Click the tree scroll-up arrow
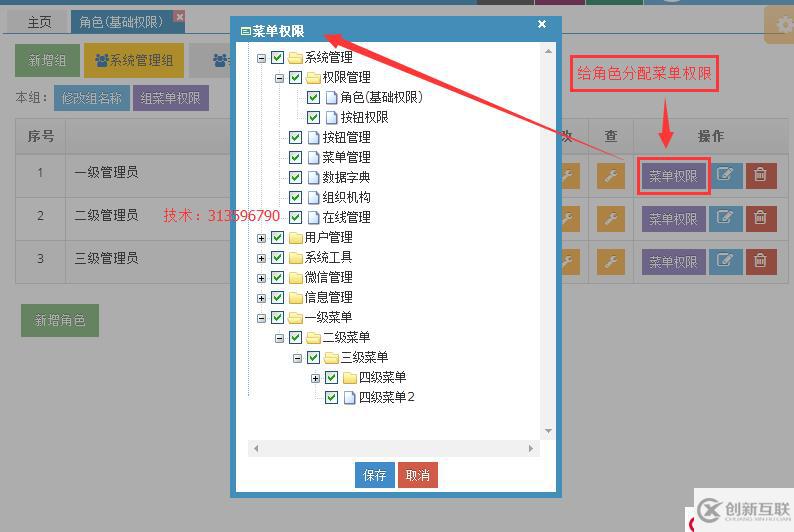This screenshot has height=532, width=794. (548, 51)
